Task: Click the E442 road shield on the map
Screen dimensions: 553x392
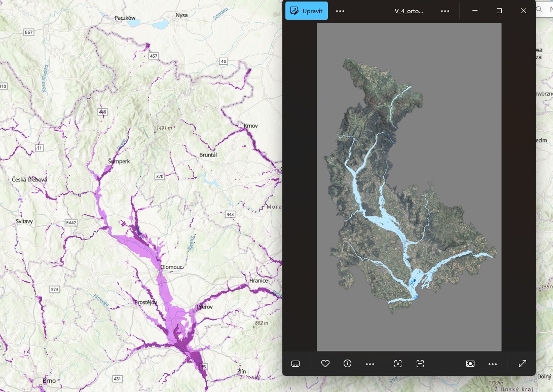Action: tap(71, 222)
